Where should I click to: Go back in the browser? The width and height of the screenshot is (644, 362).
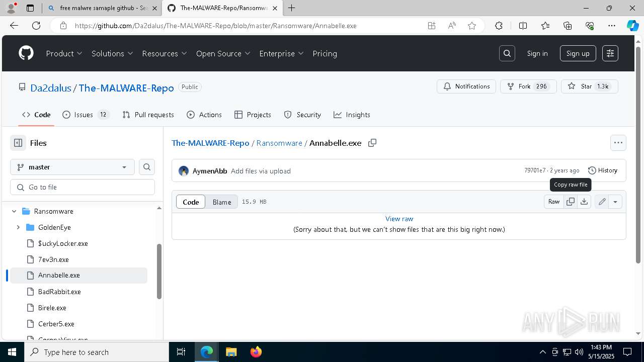[14, 26]
